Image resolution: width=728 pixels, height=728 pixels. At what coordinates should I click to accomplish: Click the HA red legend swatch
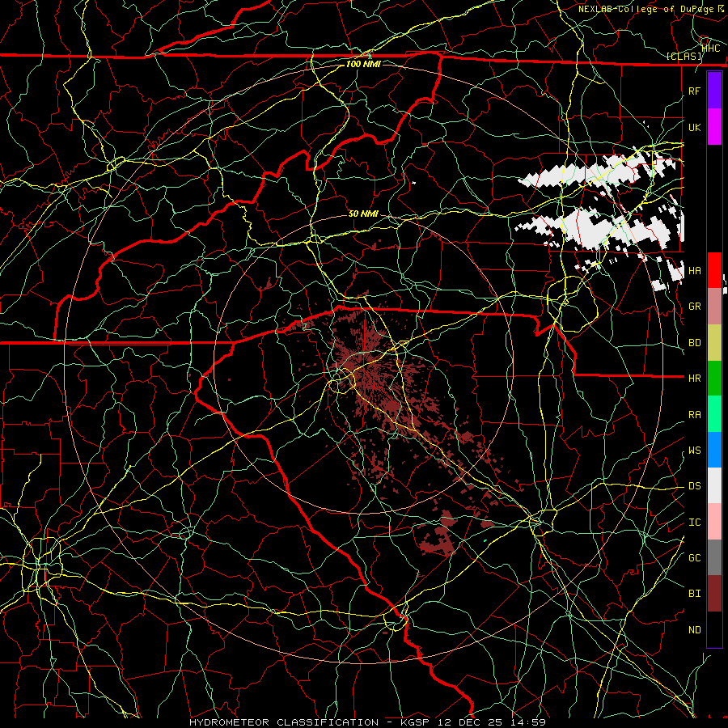coord(714,270)
